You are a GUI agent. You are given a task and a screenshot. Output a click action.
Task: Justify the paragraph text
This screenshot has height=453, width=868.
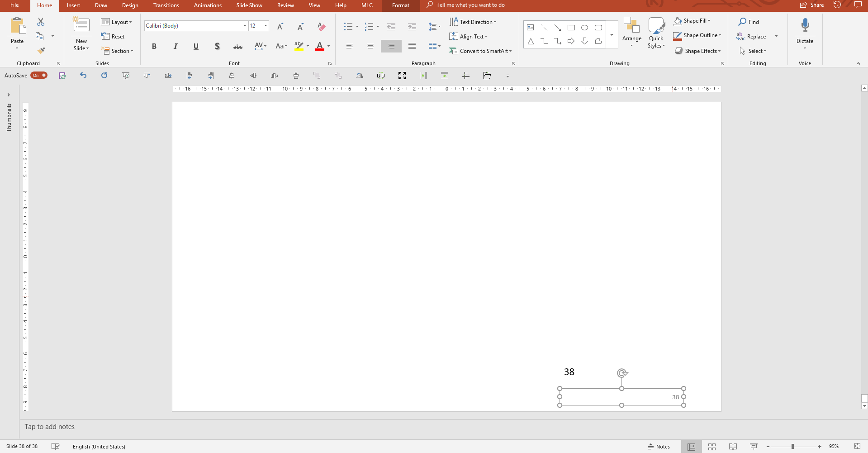tap(412, 46)
